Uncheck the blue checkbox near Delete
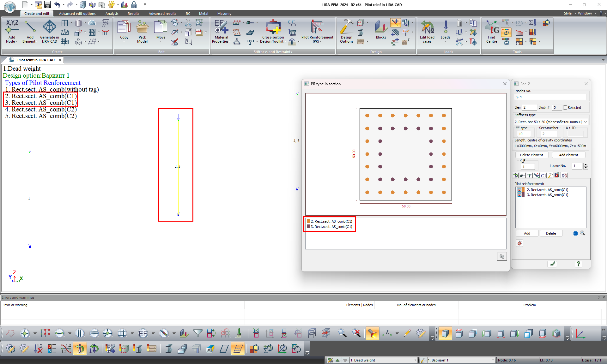The width and height of the screenshot is (607, 364). click(x=575, y=233)
